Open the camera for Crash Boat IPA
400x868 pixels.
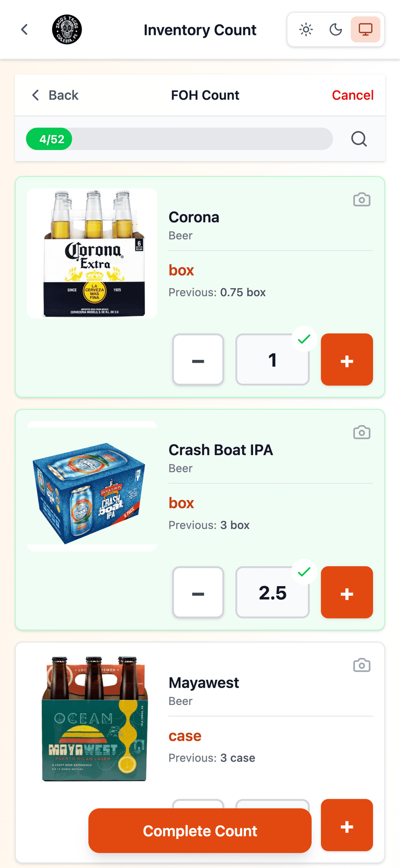coord(361,432)
